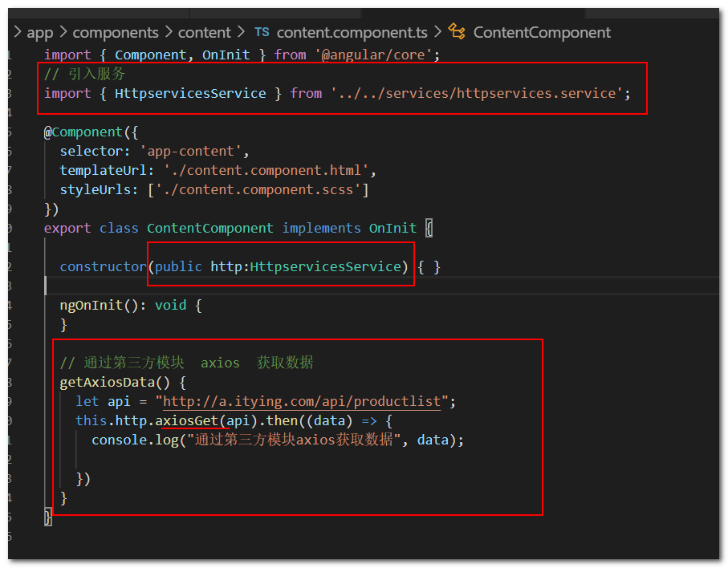Expand breadcrumb chevron before 'content'

tap(169, 32)
